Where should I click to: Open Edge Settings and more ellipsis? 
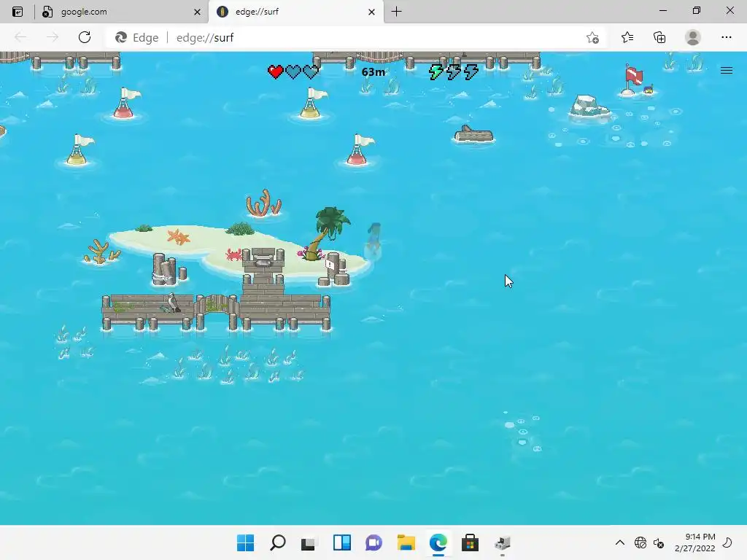click(726, 37)
